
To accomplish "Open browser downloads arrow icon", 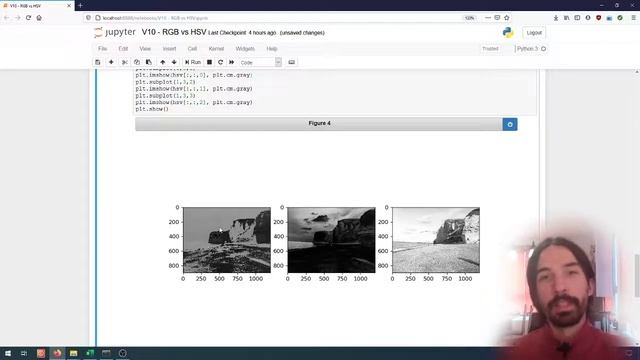I will tap(556, 18).
